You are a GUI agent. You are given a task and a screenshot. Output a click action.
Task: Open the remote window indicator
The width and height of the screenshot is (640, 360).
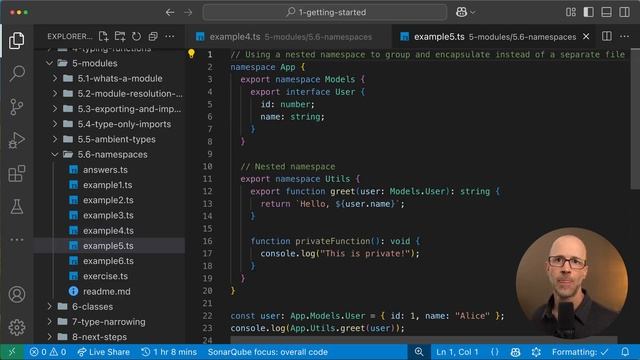[x=12, y=352]
